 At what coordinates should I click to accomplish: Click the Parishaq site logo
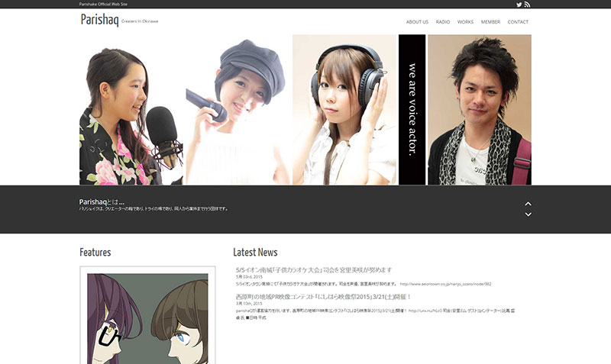coord(99,20)
